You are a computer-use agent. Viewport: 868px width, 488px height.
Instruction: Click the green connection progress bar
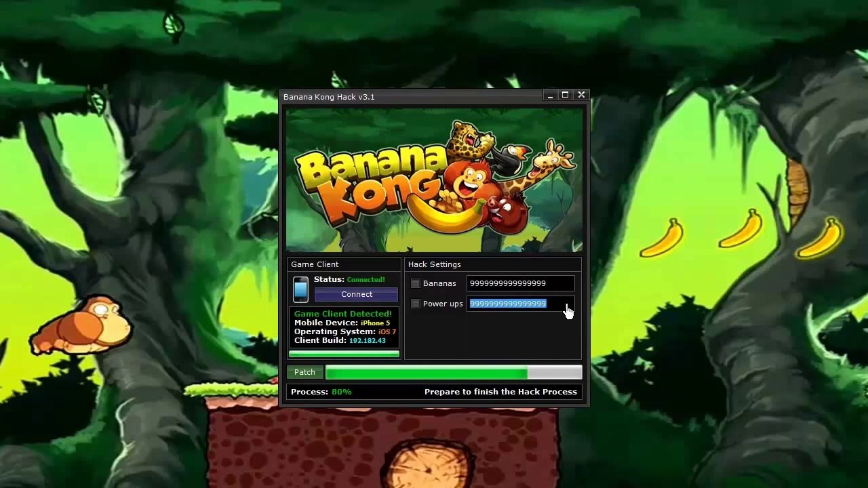pos(344,354)
